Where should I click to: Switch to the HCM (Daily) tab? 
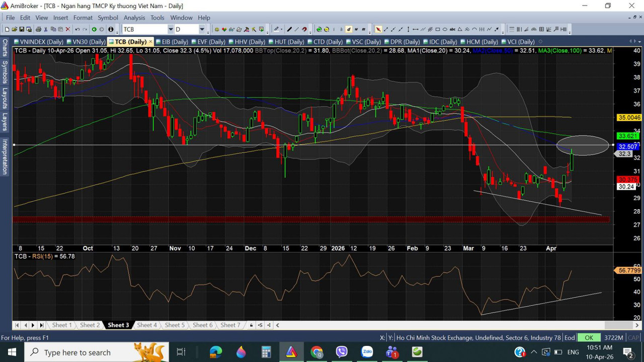pyautogui.click(x=478, y=42)
